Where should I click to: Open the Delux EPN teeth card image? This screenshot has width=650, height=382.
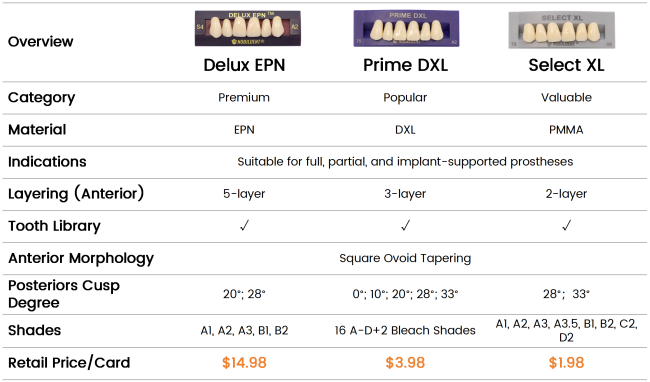pyautogui.click(x=247, y=28)
